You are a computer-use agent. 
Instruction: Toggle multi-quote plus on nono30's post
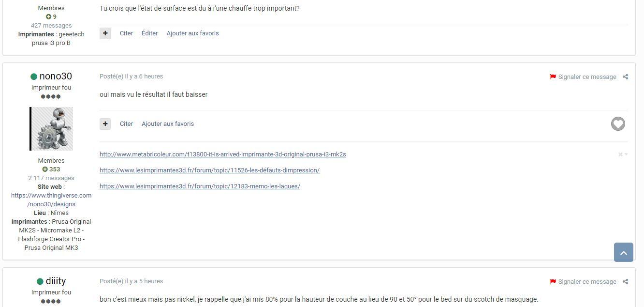click(x=105, y=124)
